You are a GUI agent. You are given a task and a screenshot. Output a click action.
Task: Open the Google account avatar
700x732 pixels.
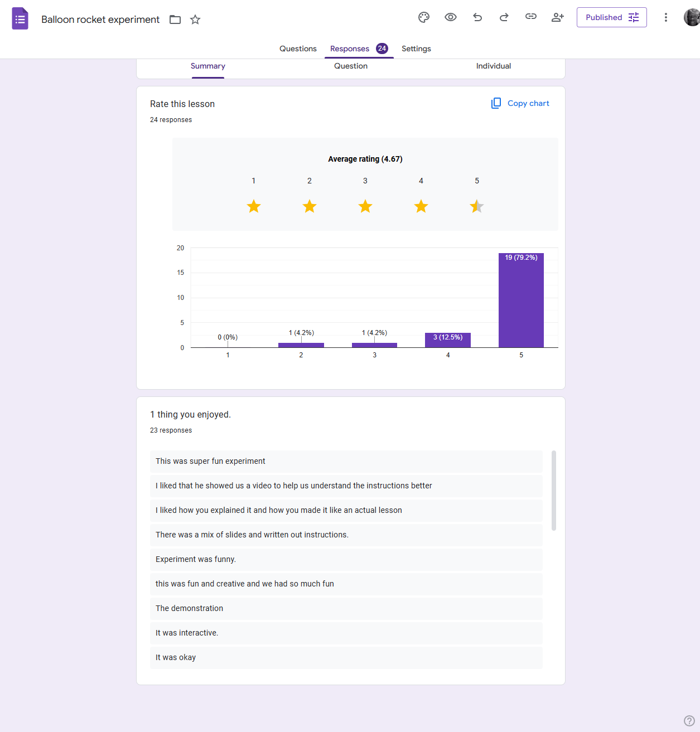[x=692, y=17]
